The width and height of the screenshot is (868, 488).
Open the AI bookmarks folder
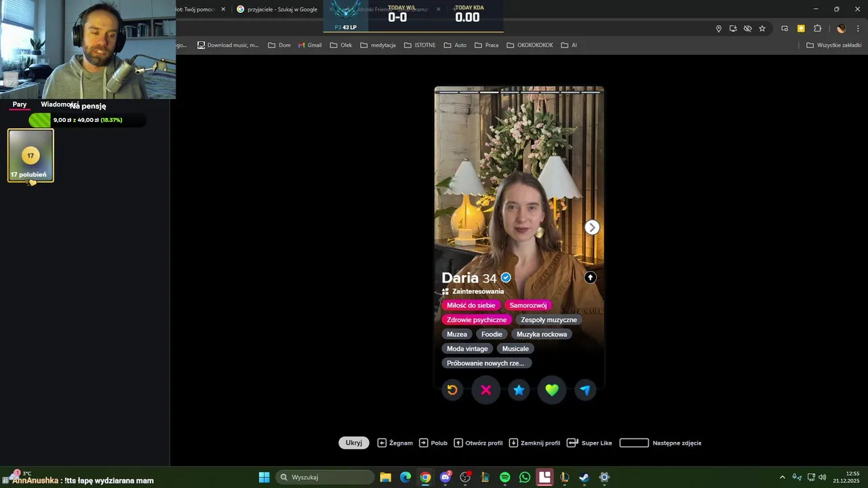click(569, 45)
